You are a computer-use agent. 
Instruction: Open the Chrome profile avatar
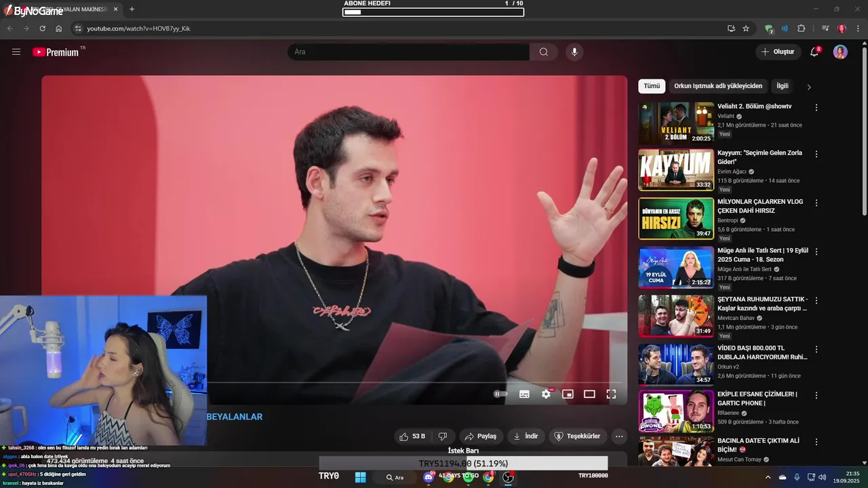coord(842,28)
